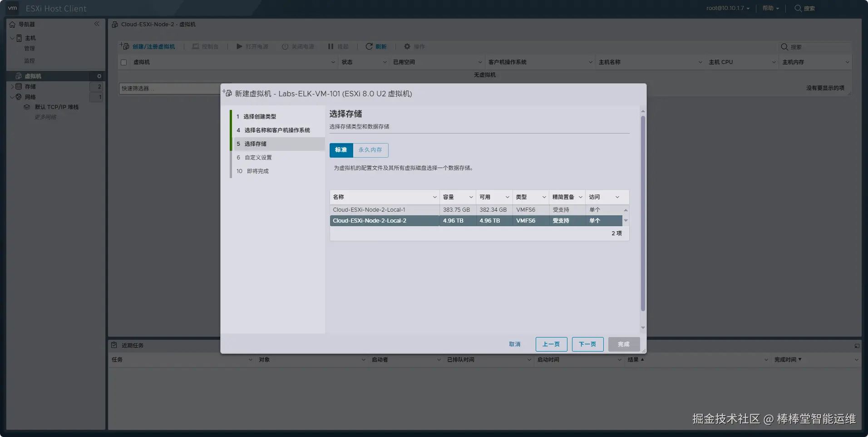Click the recent tasks clipboard icon
This screenshot has height=437, width=868.
(114, 345)
